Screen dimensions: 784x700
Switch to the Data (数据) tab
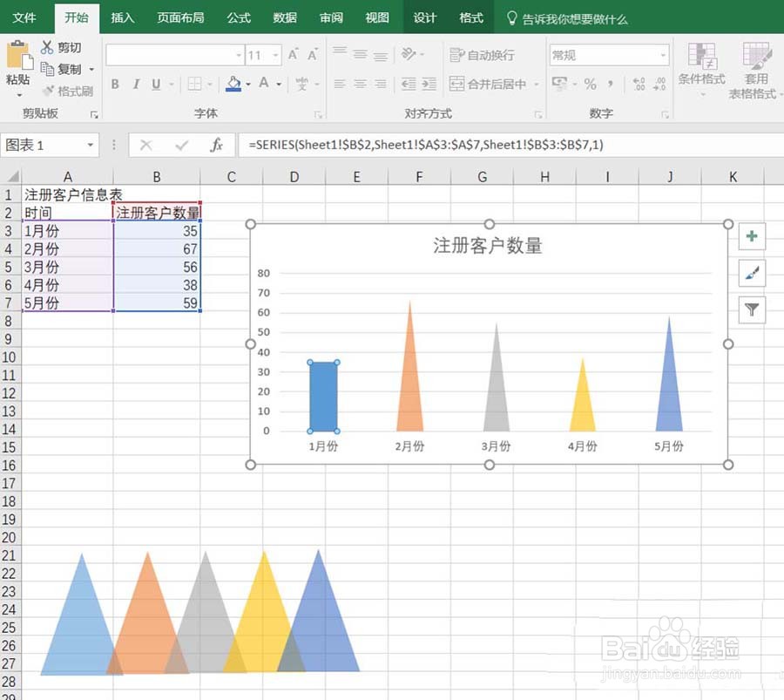coord(285,18)
